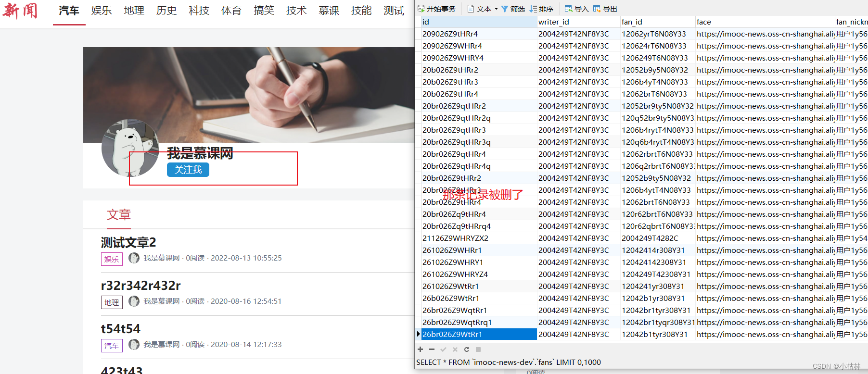Discard changes with the X icon
Screen dimensions: 868x374
coord(455,349)
